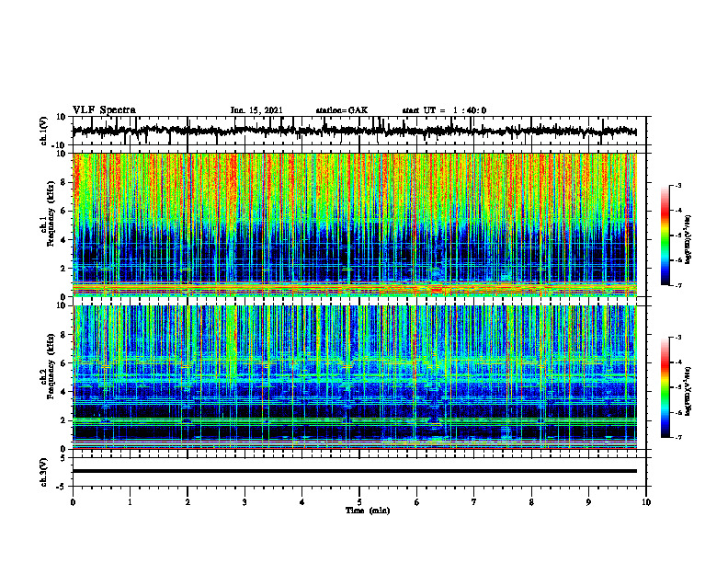Click the time axis tick label "9"

pos(588,502)
